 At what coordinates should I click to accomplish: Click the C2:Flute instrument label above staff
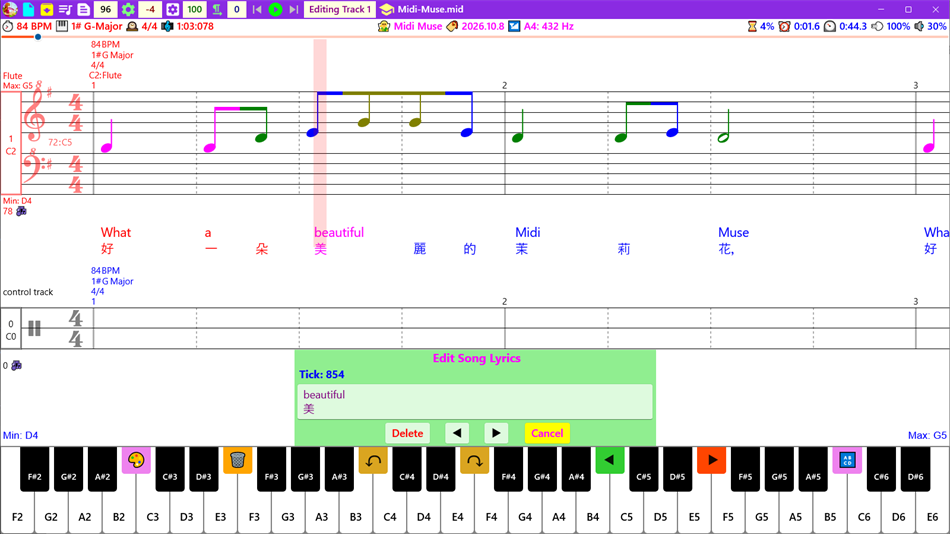tap(105, 76)
